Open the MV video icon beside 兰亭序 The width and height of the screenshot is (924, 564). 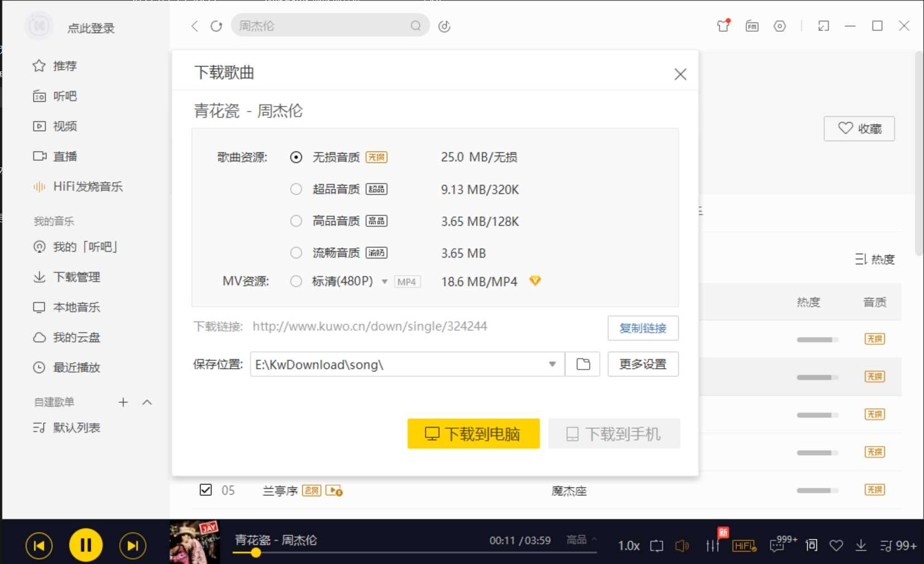[x=334, y=491]
